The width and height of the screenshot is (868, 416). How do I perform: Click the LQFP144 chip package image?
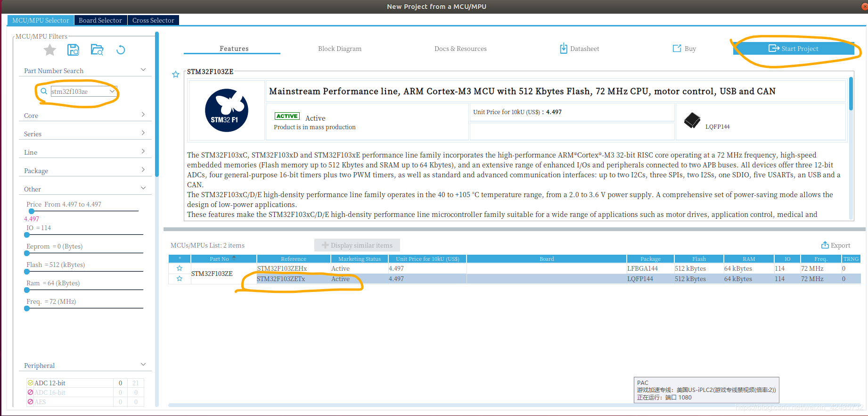click(x=692, y=120)
